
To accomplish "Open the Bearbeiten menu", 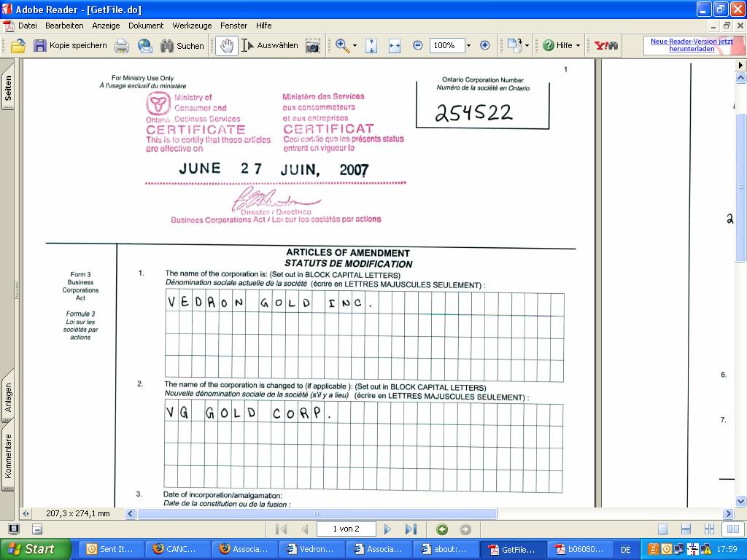I will click(x=64, y=26).
